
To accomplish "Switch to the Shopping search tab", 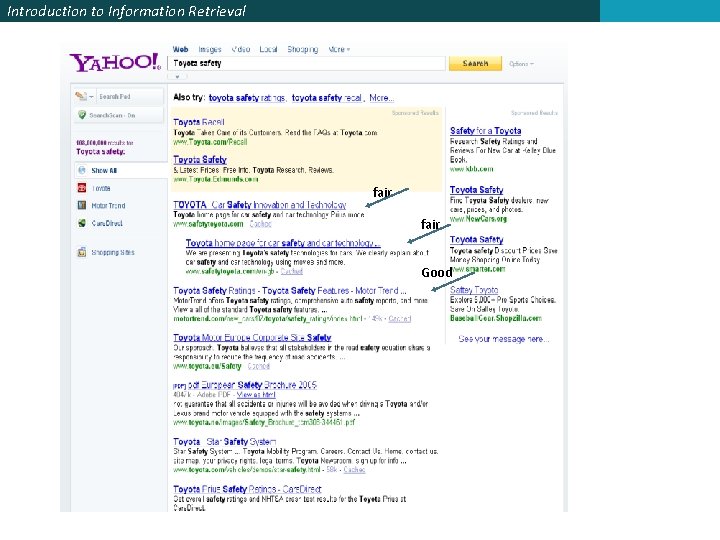I will pos(303,49).
